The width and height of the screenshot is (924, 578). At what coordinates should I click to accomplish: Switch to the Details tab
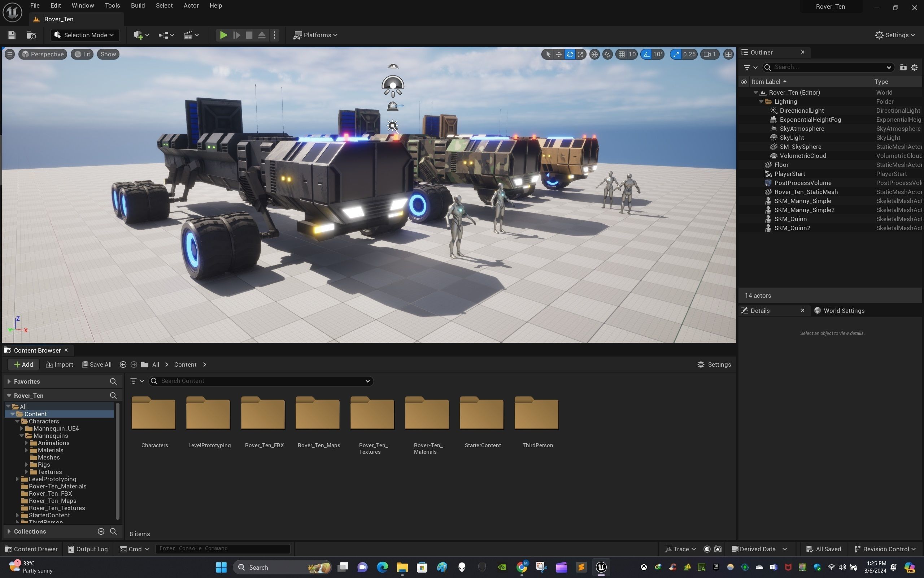coord(760,311)
